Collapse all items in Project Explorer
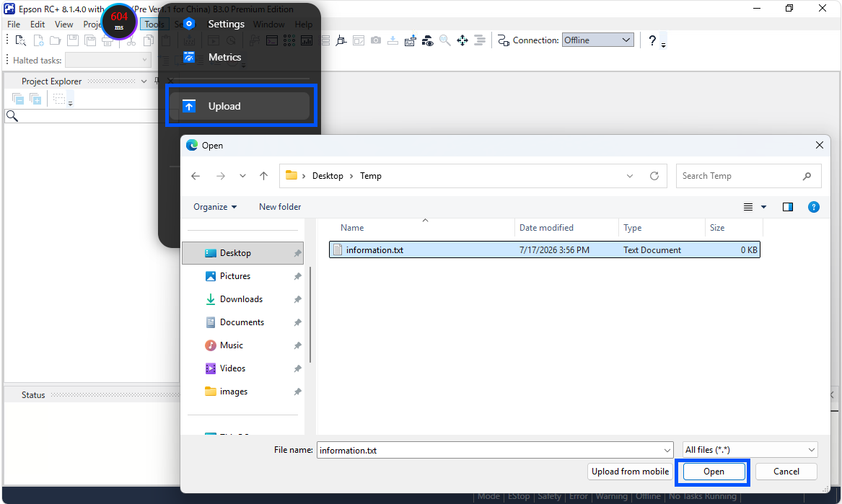Image resolution: width=842 pixels, height=504 pixels. 18,100
